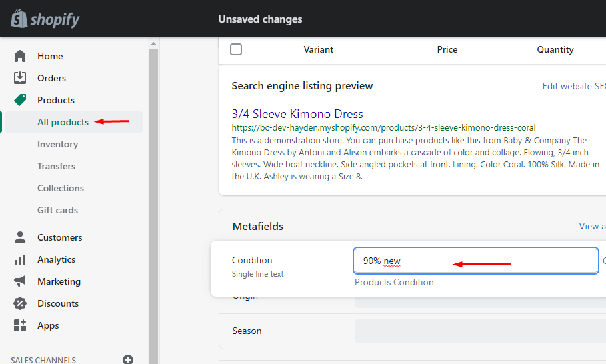Open Analytics bar chart icon
The image size is (606, 364).
(x=20, y=259)
